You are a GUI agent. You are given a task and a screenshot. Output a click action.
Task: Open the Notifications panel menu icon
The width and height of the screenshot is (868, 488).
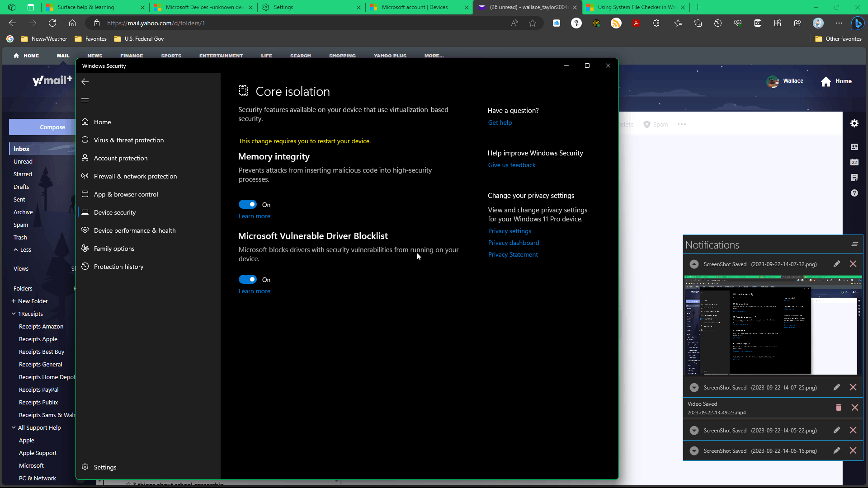[x=855, y=244]
